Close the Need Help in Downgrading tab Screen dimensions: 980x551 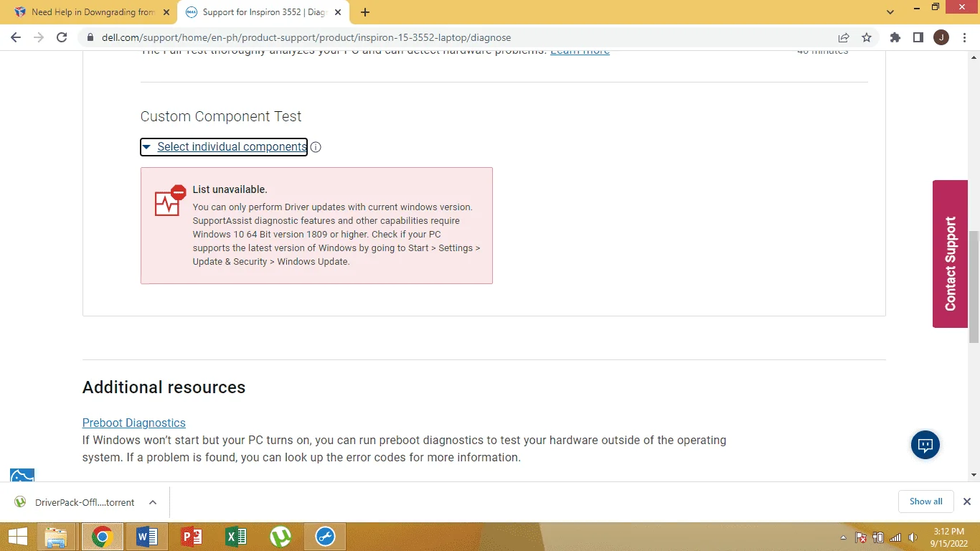[x=166, y=12]
